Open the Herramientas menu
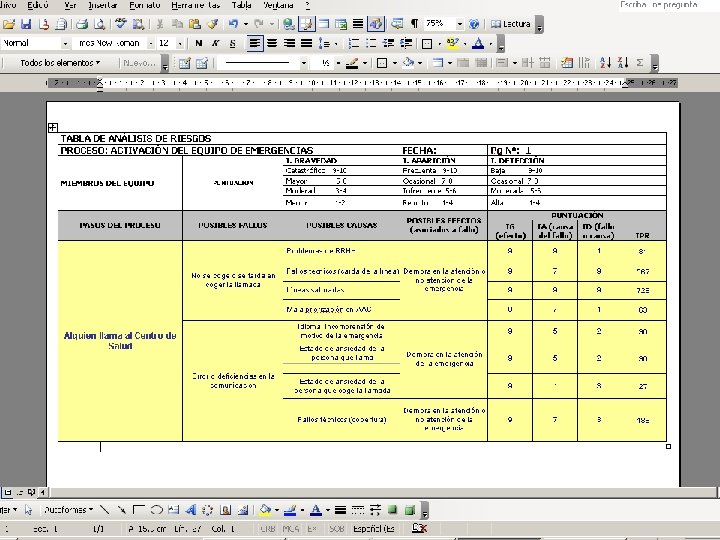720x540 pixels. tap(196, 6)
